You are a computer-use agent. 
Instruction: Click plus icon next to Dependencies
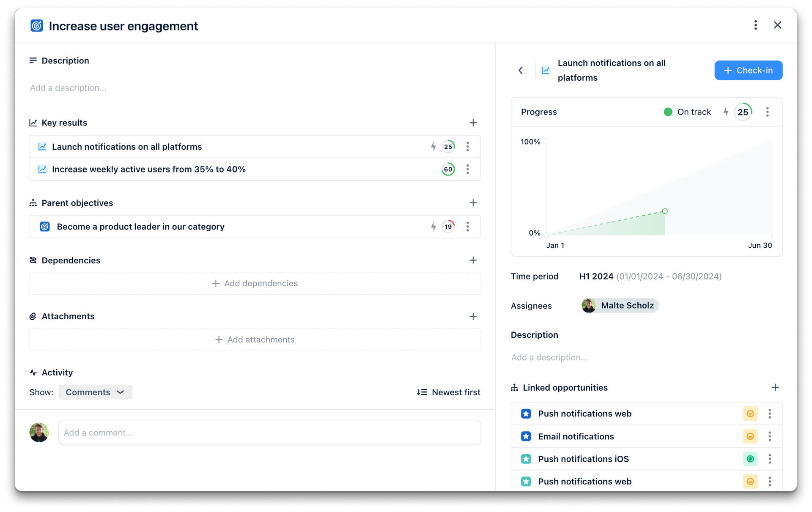coord(473,260)
